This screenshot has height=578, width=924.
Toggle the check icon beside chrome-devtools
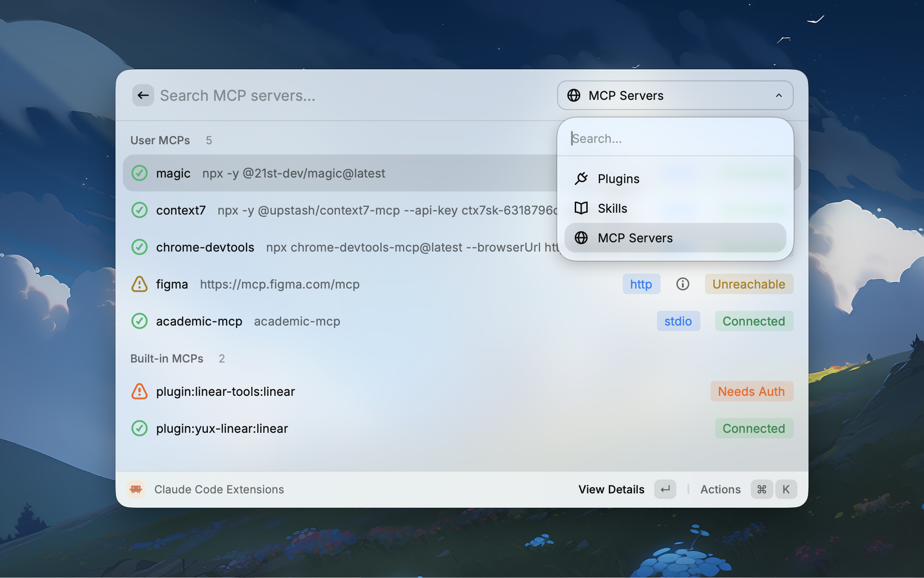click(x=139, y=247)
